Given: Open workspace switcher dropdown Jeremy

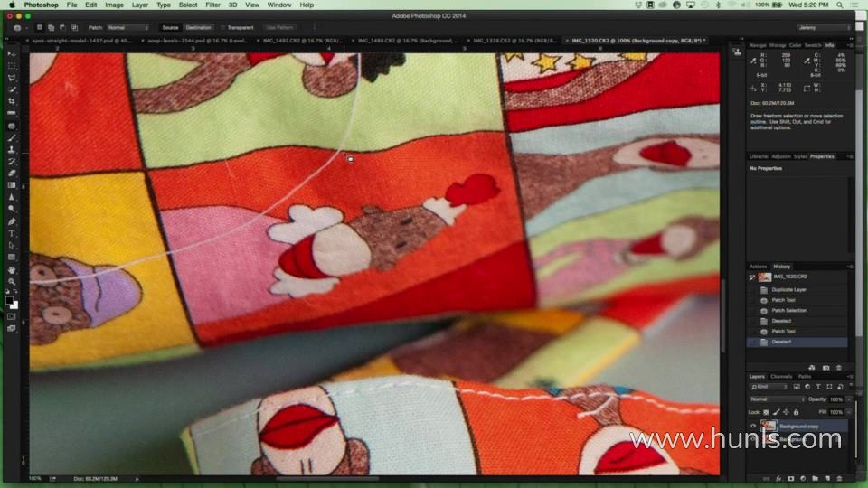Looking at the screenshot, I should [824, 27].
